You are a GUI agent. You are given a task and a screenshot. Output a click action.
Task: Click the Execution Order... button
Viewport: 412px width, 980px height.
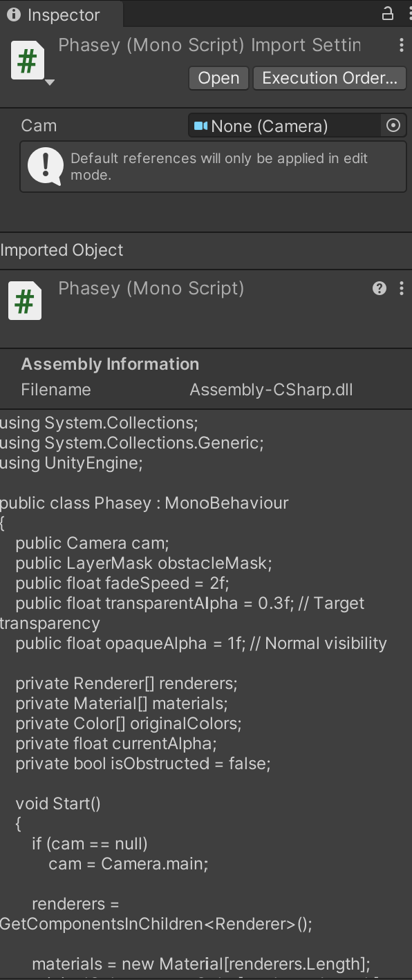330,78
